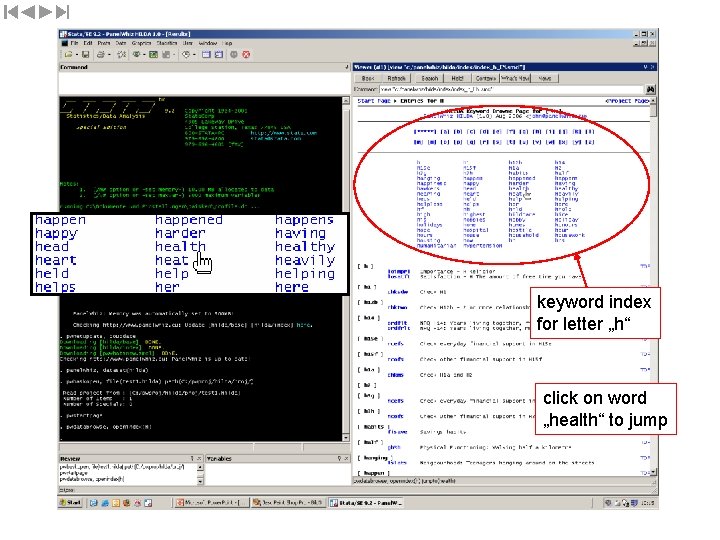Open the Prefs menu
The image size is (720, 540).
click(x=103, y=43)
